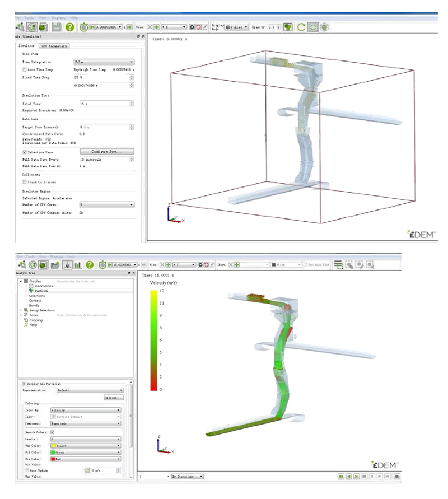Click the Configure Save button

pos(106,152)
